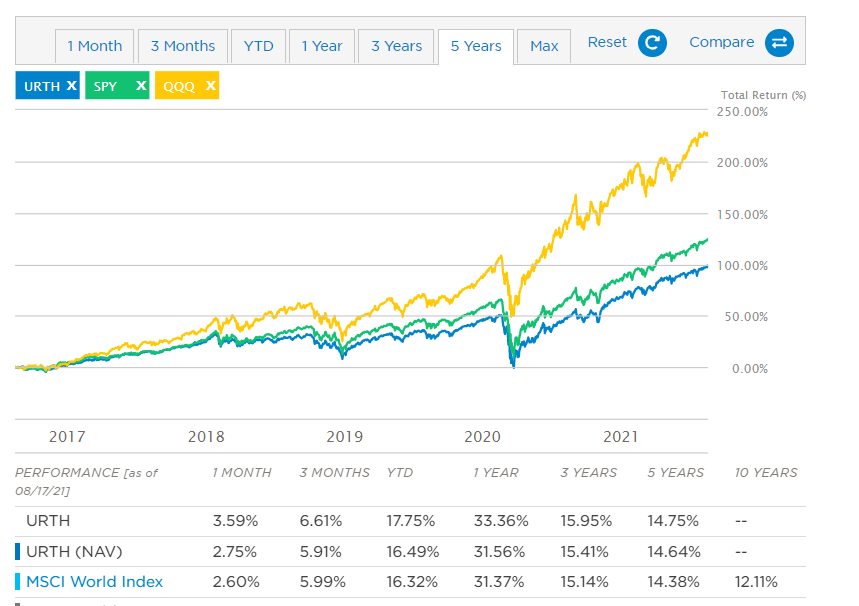859x606 pixels.
Task: Click the circular Reset refresh icon
Action: point(652,43)
